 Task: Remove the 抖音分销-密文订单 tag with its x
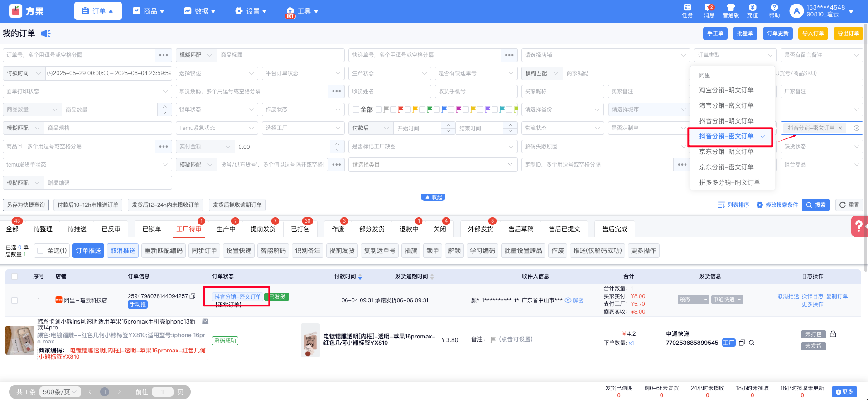tap(840, 128)
